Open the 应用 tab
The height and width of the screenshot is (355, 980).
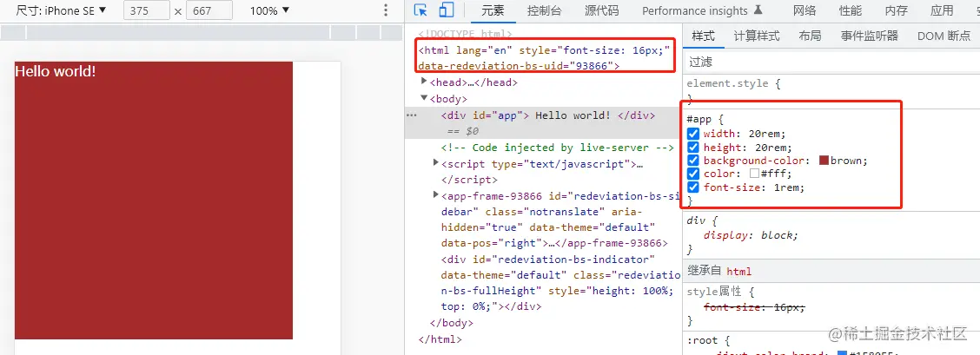click(942, 10)
